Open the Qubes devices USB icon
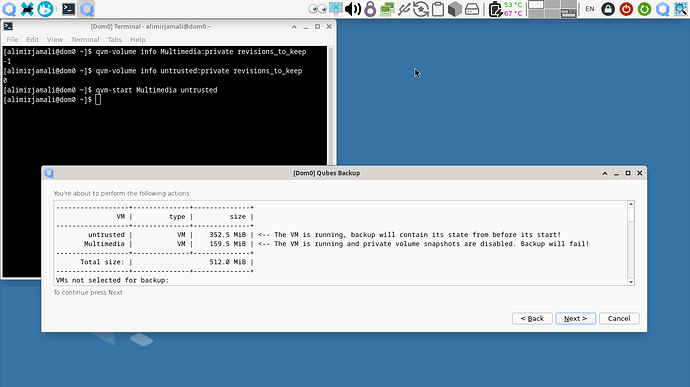690x387 pixels. pyautogui.click(x=404, y=9)
